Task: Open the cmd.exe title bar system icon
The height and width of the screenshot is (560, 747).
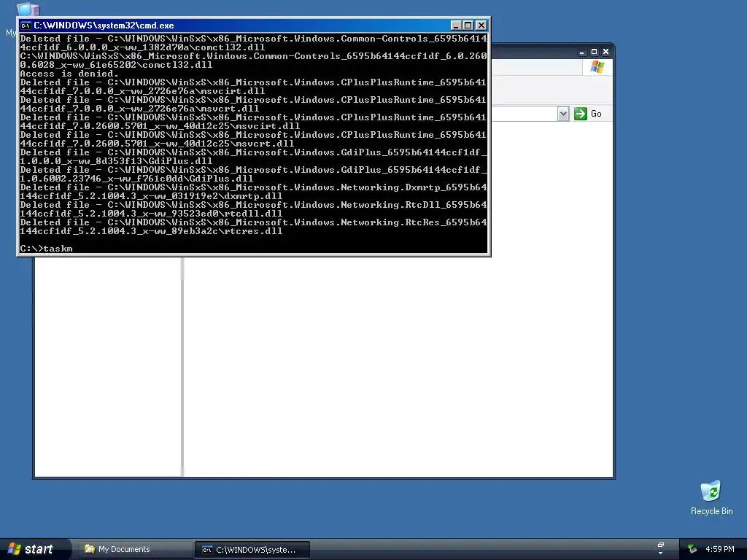Action: pos(26,26)
